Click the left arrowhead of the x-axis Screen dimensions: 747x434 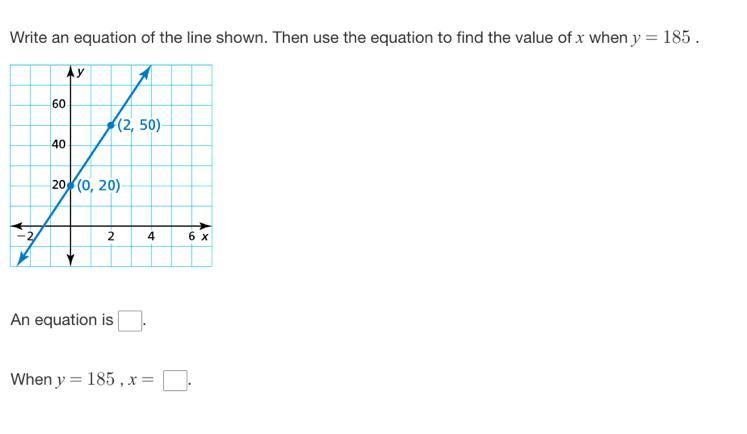click(17, 226)
